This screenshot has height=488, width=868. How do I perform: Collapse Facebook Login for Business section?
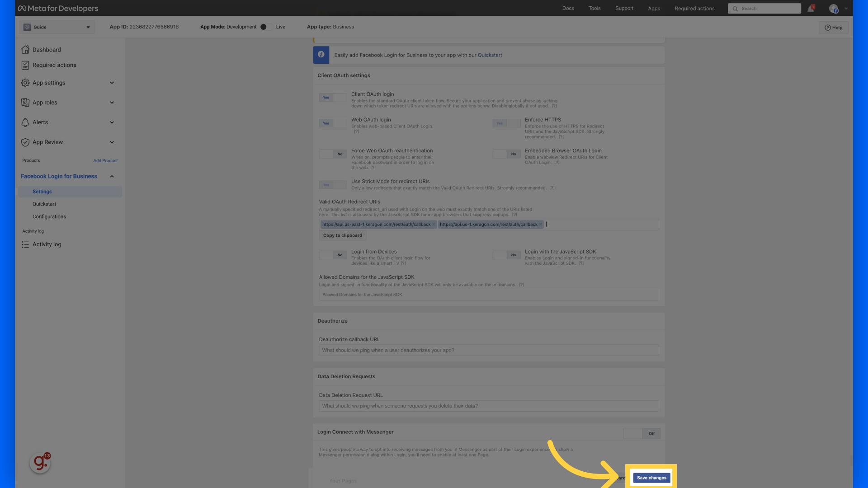click(112, 177)
